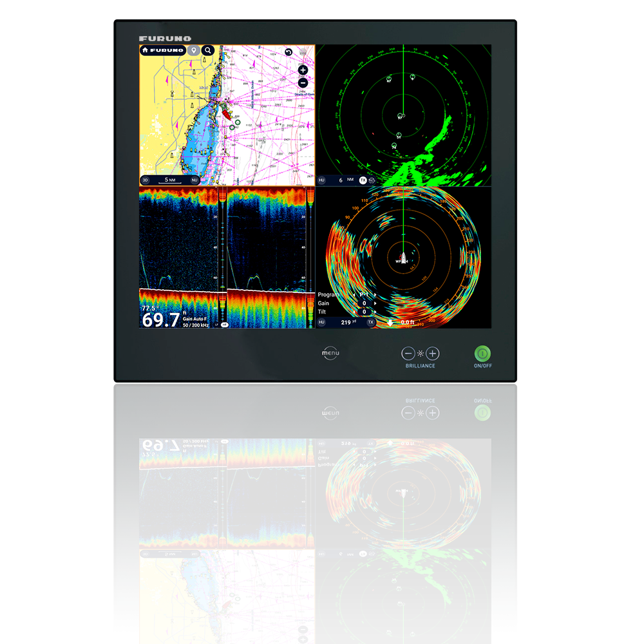Screen dimensions: 644x644
Task: Open the menu button on the bezel
Action: click(x=330, y=353)
